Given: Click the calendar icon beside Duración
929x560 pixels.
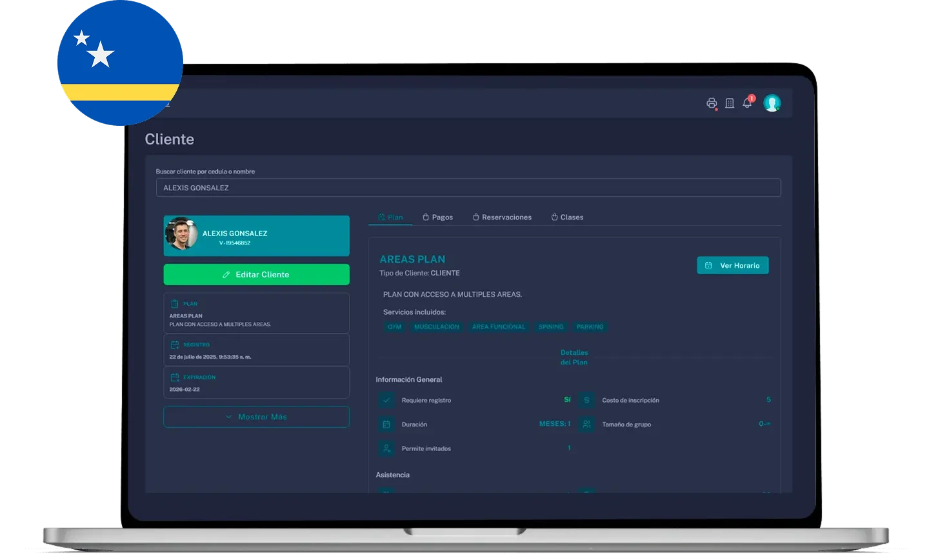Looking at the screenshot, I should [x=386, y=425].
